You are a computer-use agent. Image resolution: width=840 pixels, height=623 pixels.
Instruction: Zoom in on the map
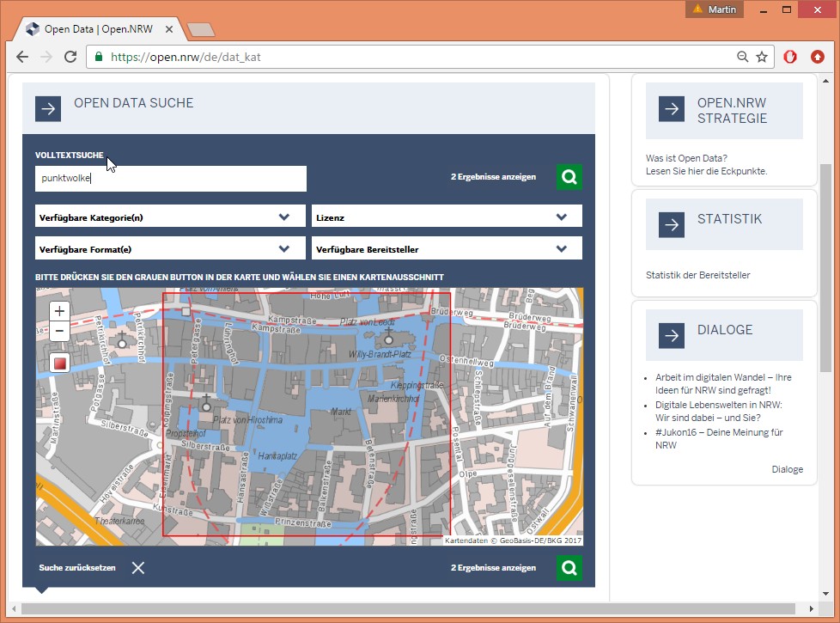tap(59, 311)
